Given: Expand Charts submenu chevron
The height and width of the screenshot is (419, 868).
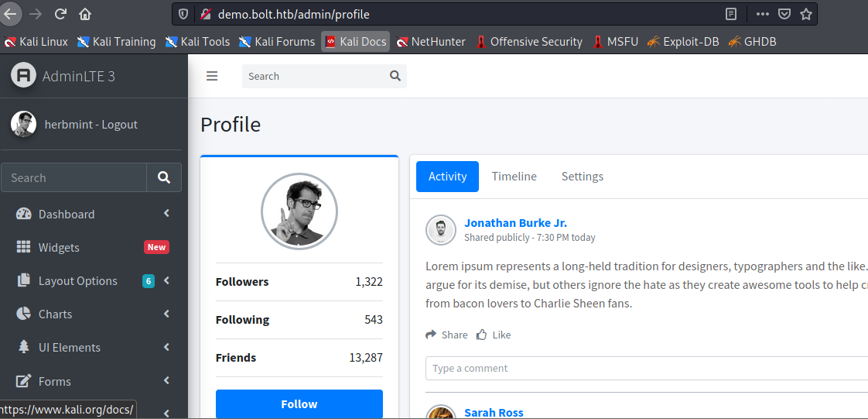Looking at the screenshot, I should (166, 314).
